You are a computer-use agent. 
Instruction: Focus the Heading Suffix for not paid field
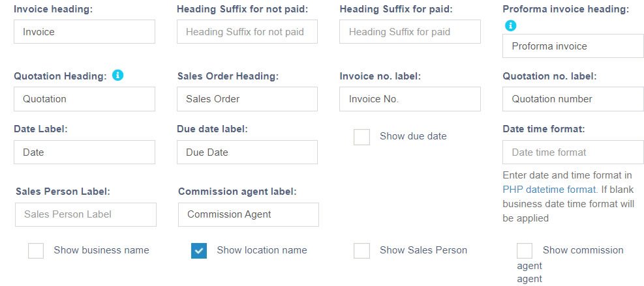247,31
